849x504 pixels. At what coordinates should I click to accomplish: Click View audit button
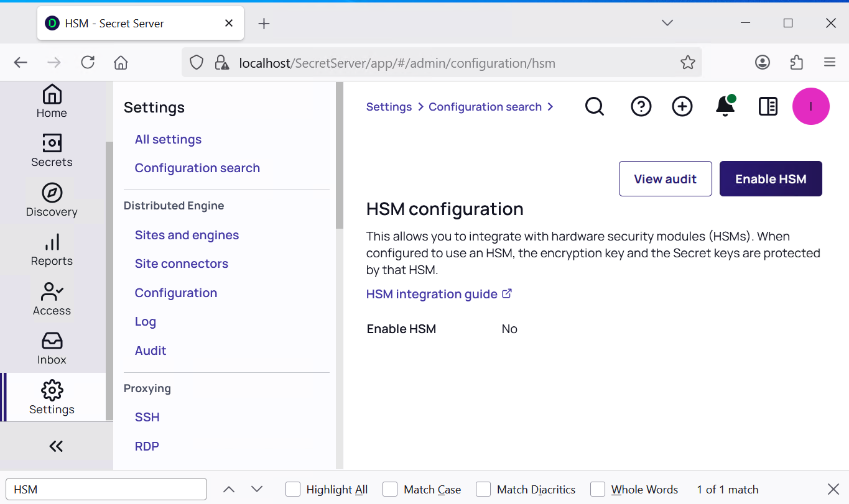[665, 179]
